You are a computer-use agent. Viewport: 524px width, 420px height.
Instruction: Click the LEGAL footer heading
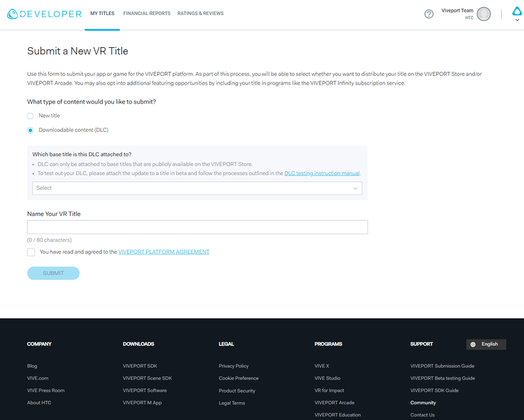[x=226, y=344]
